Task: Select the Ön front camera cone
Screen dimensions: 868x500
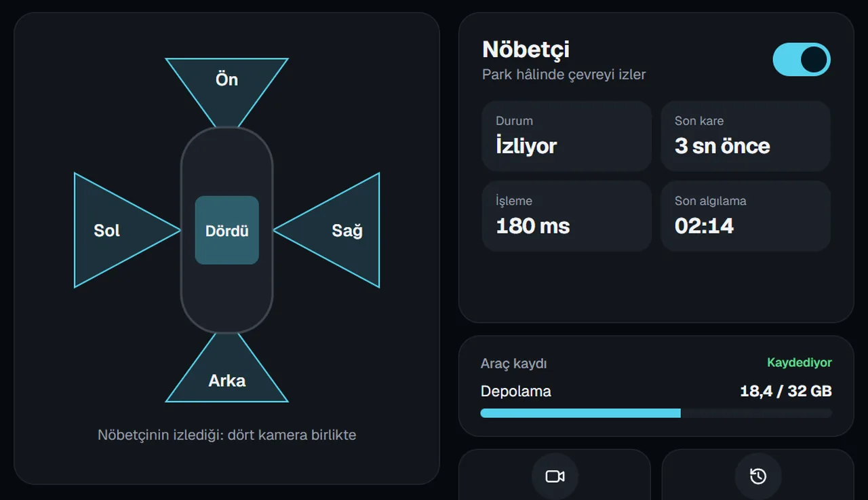Action: [226, 91]
